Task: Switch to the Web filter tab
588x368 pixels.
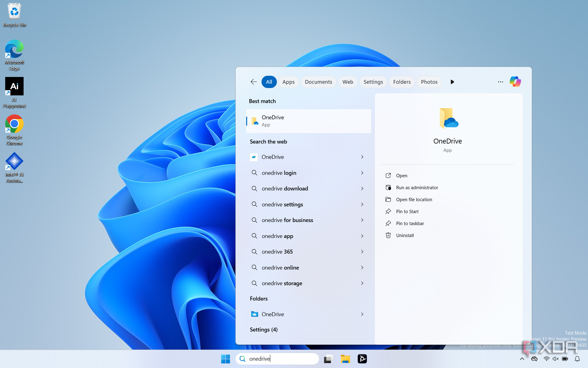Action: click(348, 82)
